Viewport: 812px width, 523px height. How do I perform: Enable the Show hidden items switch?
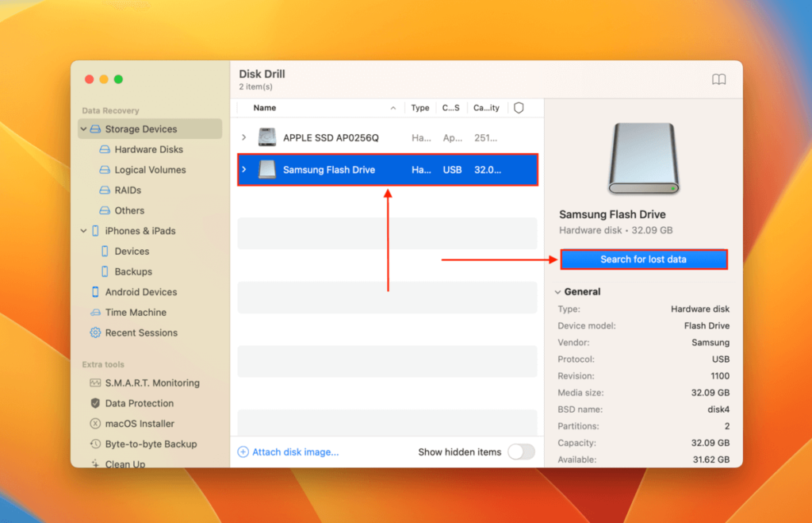pos(521,451)
